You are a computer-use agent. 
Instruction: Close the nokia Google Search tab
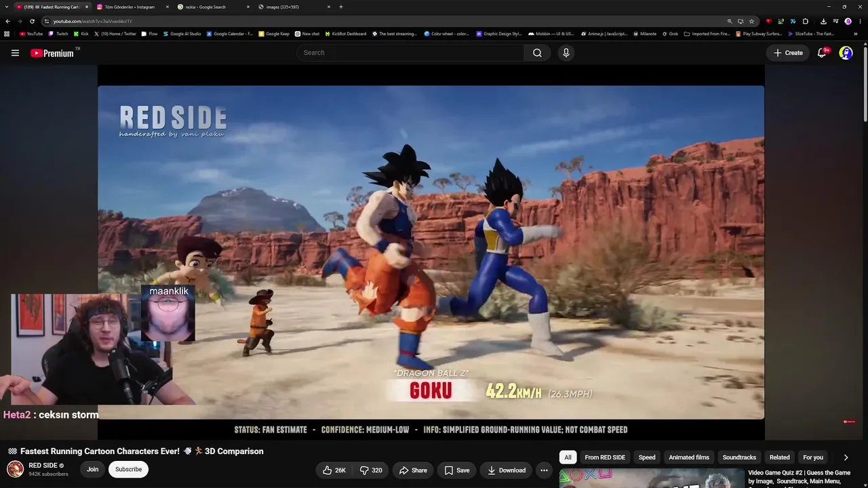[x=248, y=7]
